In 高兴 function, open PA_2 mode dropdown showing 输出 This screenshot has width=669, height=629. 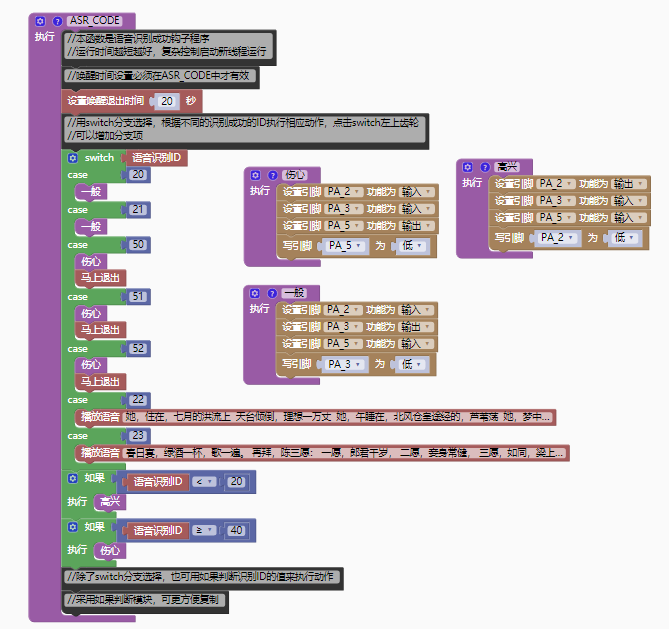click(629, 184)
